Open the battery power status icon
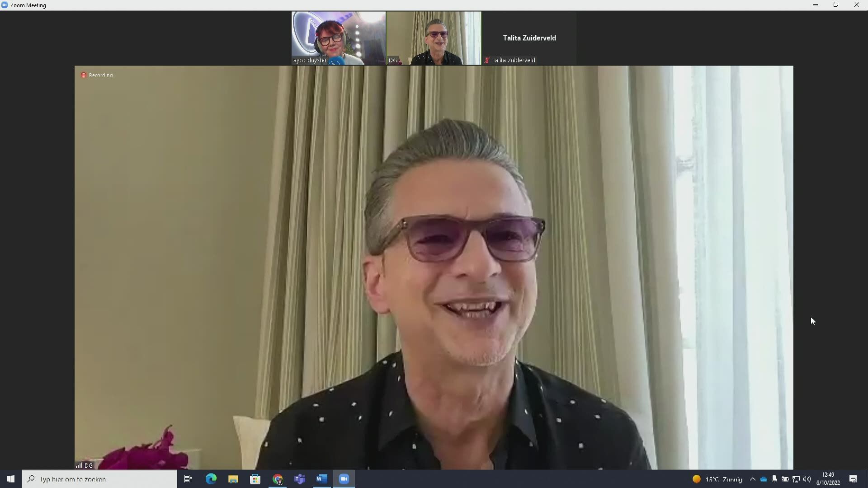Viewport: 868px width, 488px height. [x=785, y=479]
